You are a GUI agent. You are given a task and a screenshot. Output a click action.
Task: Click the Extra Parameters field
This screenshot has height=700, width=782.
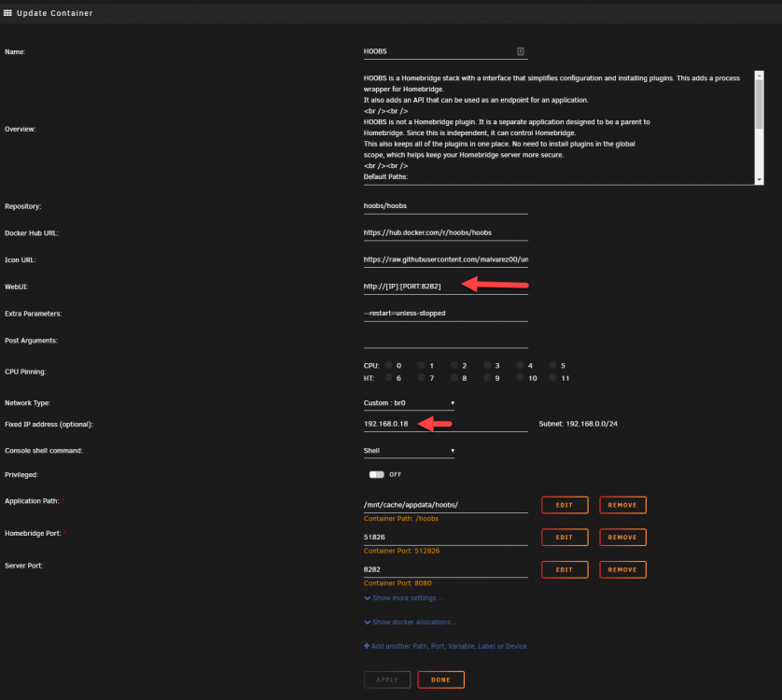(x=445, y=314)
